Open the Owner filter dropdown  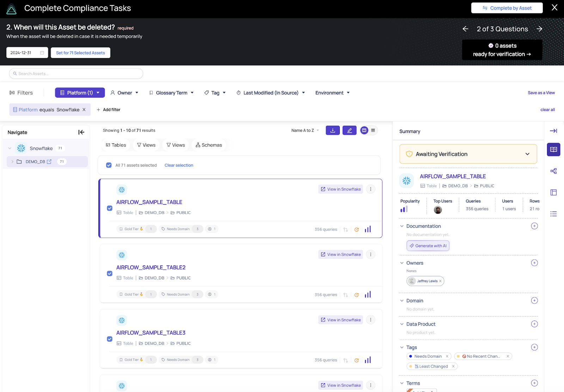124,93
